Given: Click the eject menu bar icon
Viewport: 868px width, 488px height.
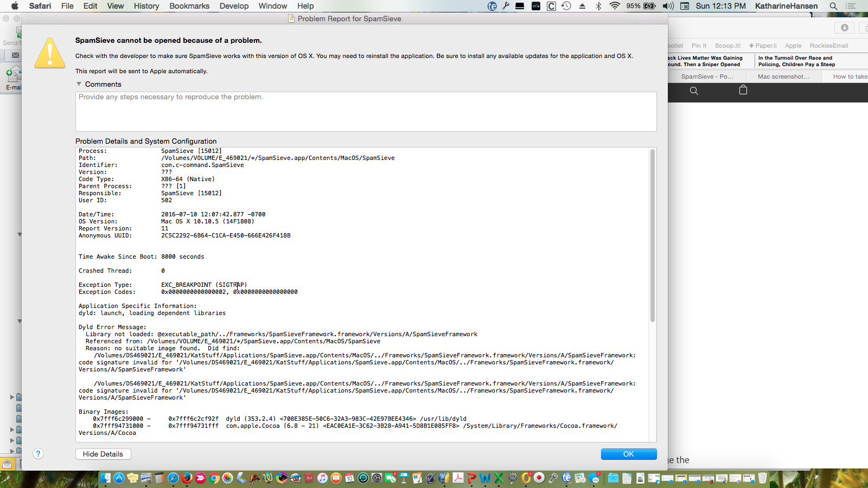Looking at the screenshot, I should click(582, 6).
